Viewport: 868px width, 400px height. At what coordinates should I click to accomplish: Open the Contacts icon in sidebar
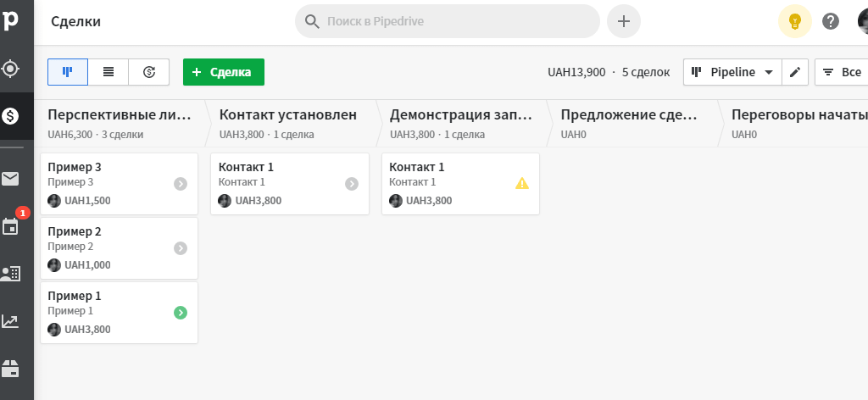point(10,274)
